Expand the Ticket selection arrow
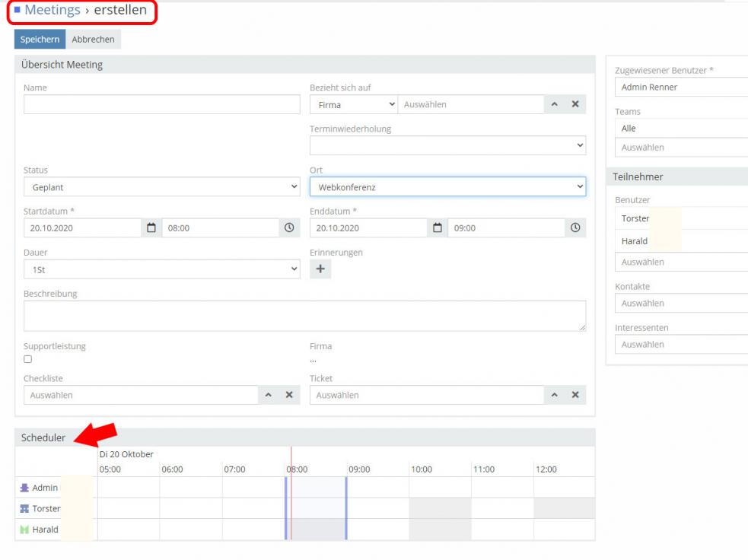 (555, 395)
